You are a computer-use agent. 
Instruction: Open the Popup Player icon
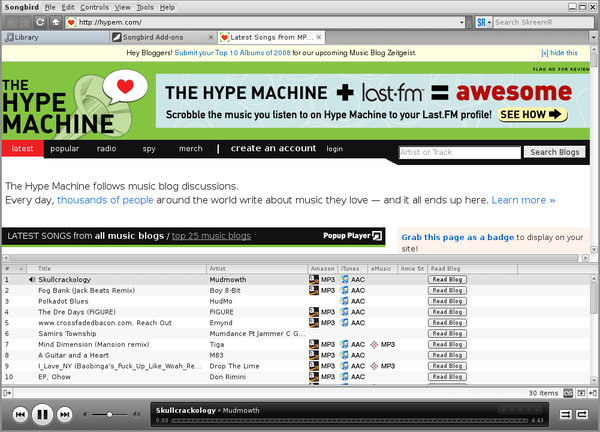click(377, 236)
